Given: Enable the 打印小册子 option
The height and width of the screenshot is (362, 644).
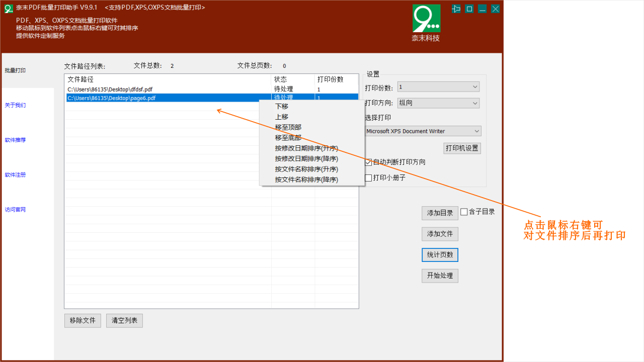Looking at the screenshot, I should pyautogui.click(x=368, y=177).
